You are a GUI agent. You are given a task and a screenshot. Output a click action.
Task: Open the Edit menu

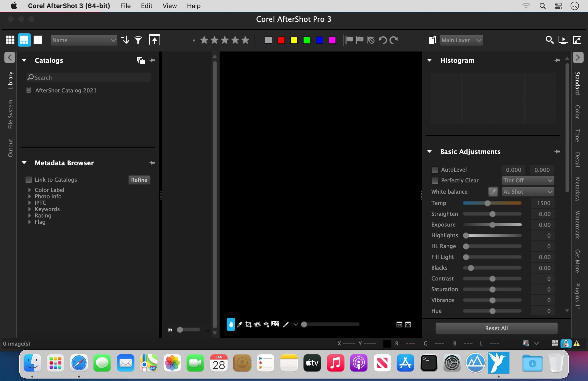[x=147, y=6]
